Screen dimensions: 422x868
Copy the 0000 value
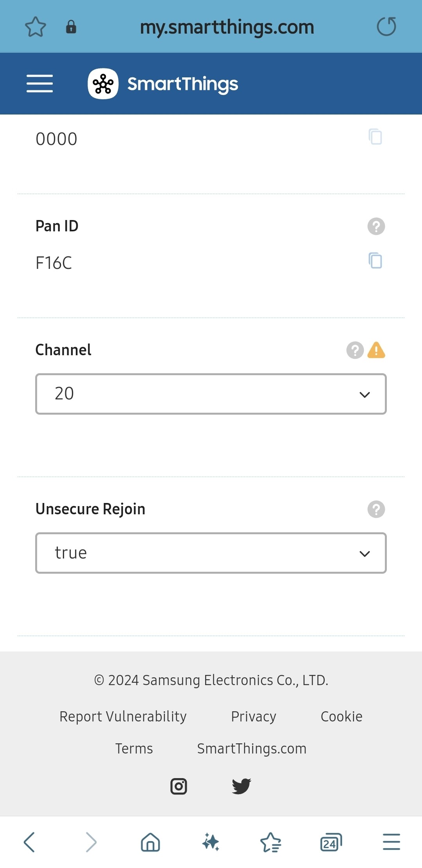coord(375,137)
